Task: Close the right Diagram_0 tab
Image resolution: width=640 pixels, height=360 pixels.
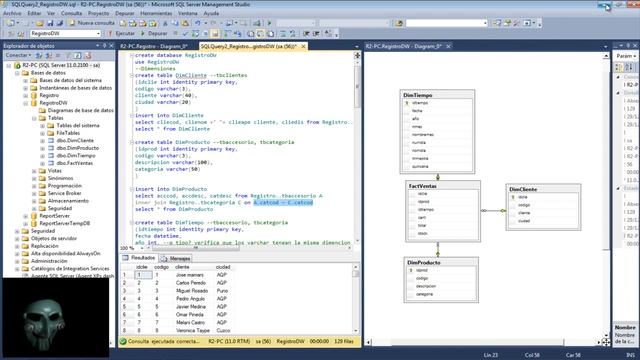Action: coord(448,46)
